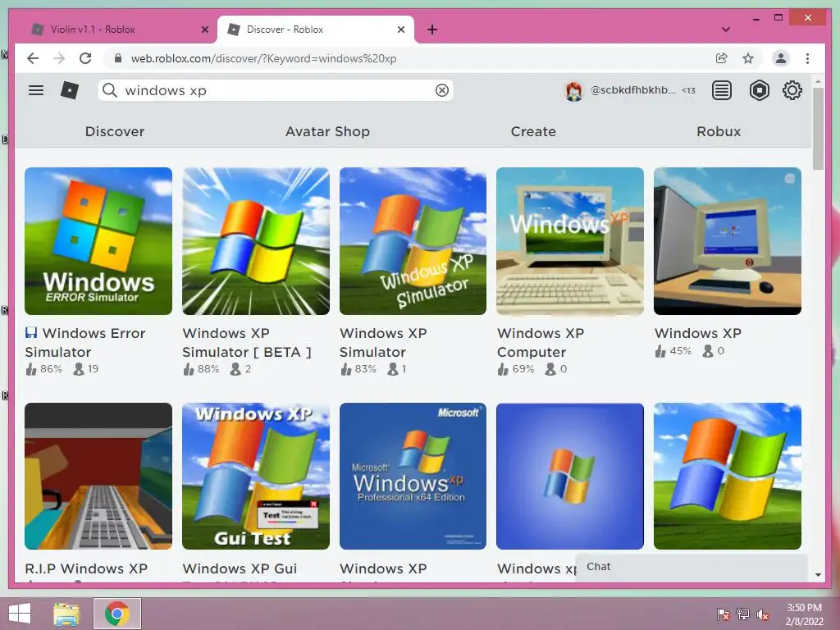840x630 pixels.
Task: Open the Roblox hamburger navigation menu
Action: [36, 90]
